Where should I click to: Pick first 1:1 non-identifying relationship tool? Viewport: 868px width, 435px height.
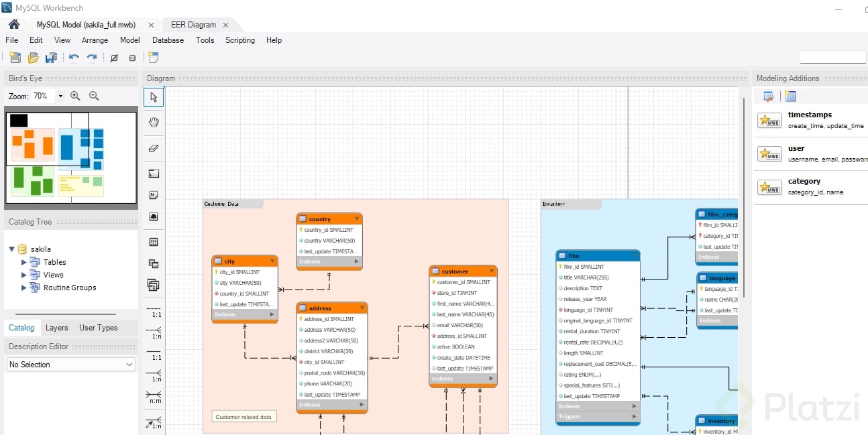pos(154,312)
